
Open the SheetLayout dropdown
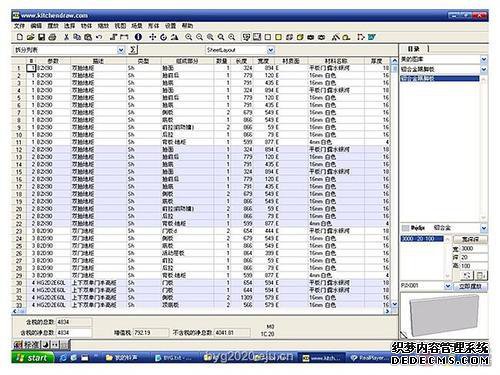(x=271, y=50)
